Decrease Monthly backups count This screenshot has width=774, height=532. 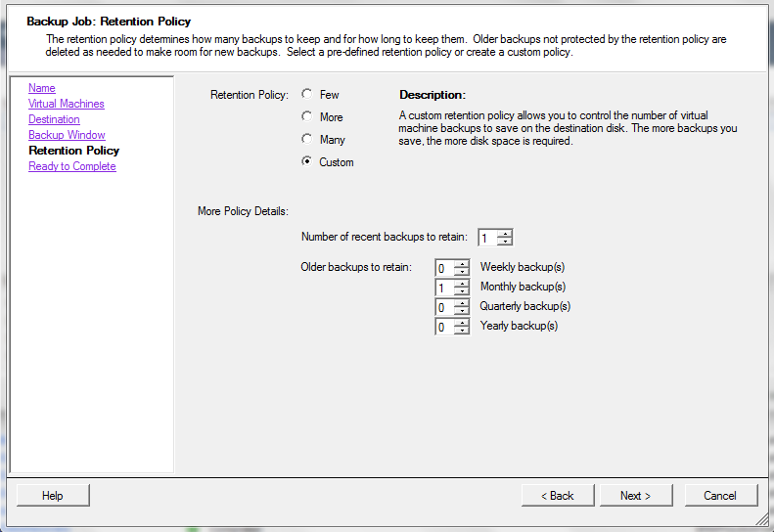[x=462, y=291]
